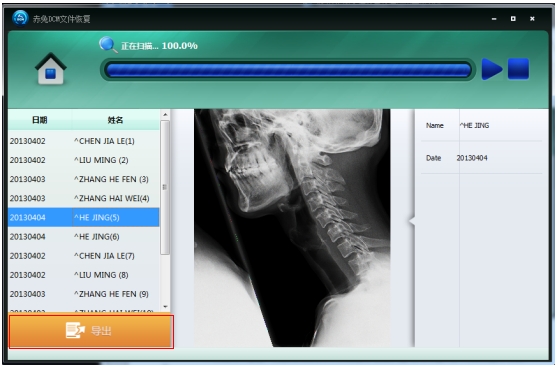Maximize the application window
This screenshot has height=367, width=558.
513,19
